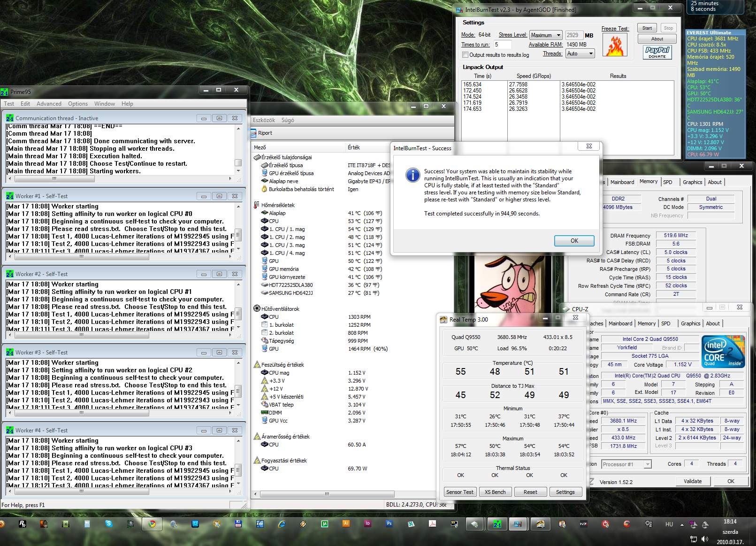Open the Prime95 Options menu
Viewport: 756px width, 546px height.
point(78,104)
